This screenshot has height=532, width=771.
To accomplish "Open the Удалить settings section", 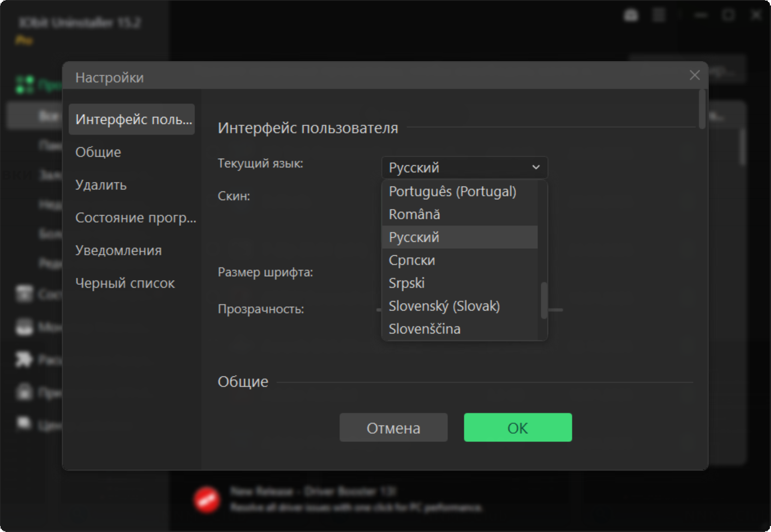I will [x=101, y=185].
